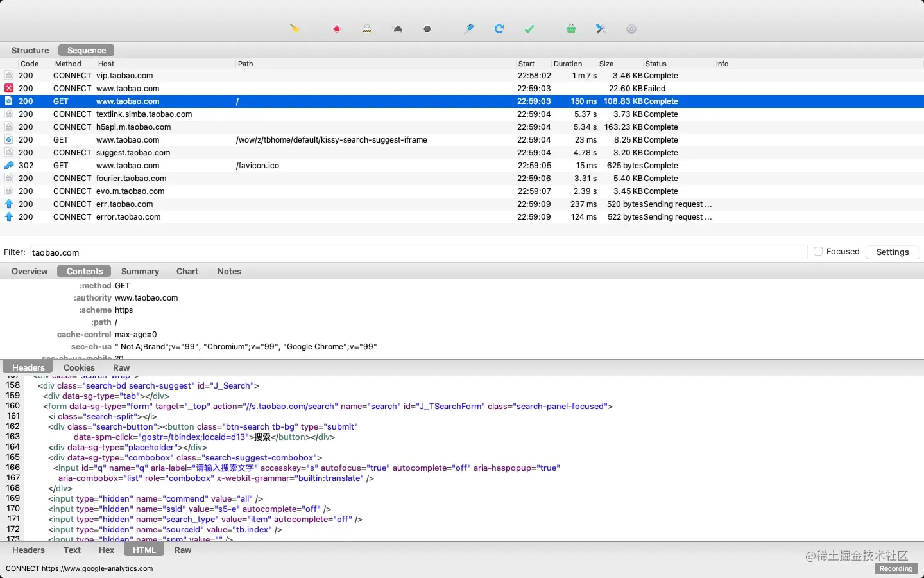The height and width of the screenshot is (578, 924).
Task: Click the red X icon on the Failed row
Action: tap(9, 89)
